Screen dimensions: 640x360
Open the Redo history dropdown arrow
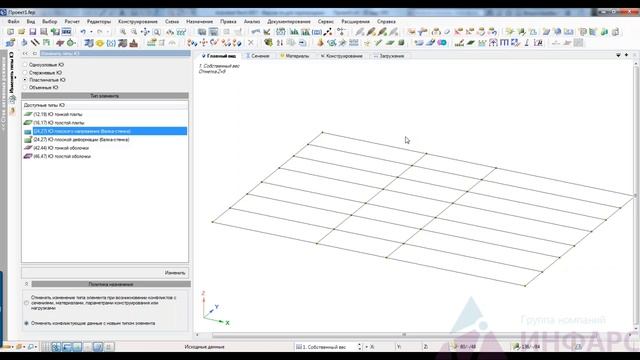pos(108,31)
